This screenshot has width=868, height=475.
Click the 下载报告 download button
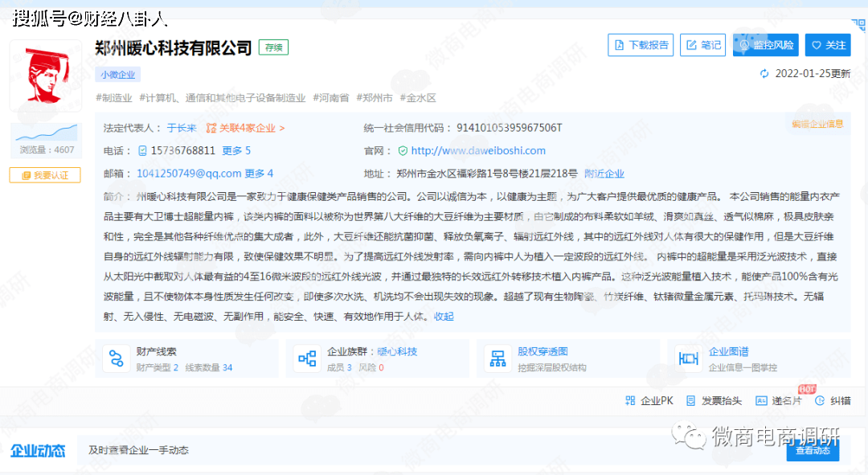[x=641, y=45]
